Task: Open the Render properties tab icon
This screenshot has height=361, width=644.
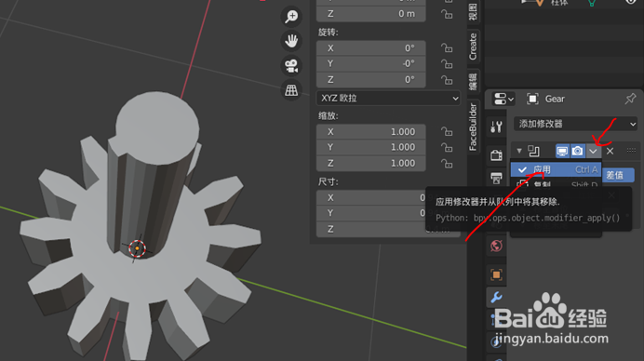Action: click(496, 154)
